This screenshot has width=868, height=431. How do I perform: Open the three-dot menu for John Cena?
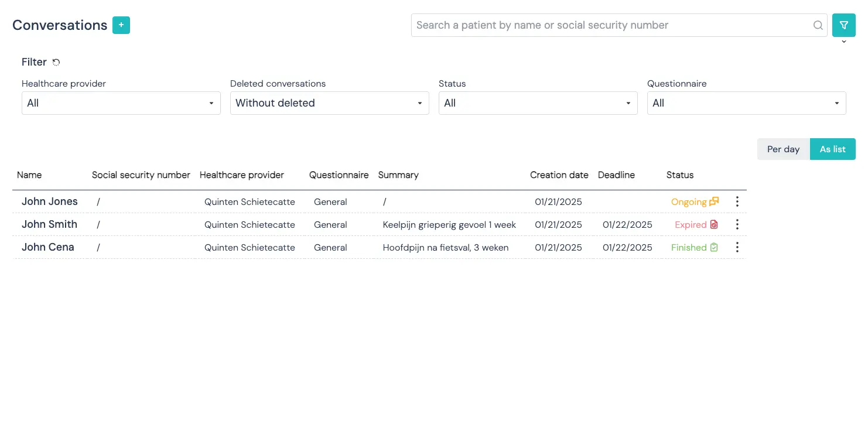737,247
